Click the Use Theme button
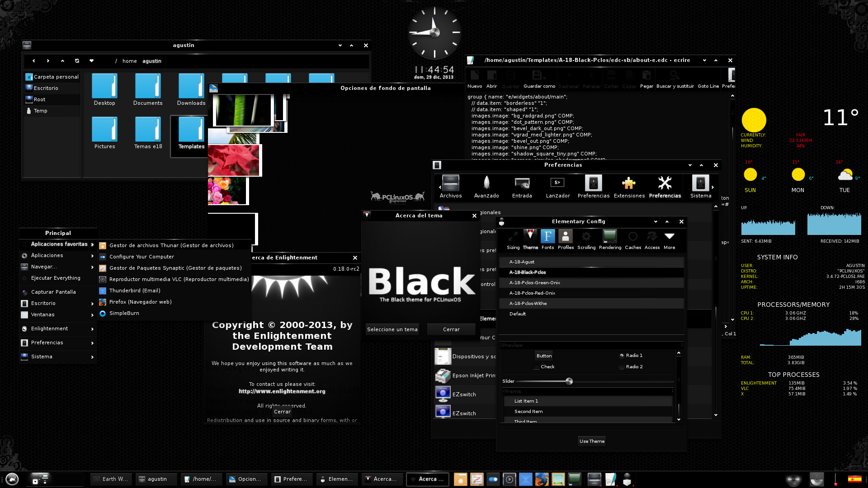This screenshot has height=488, width=868. tap(592, 441)
